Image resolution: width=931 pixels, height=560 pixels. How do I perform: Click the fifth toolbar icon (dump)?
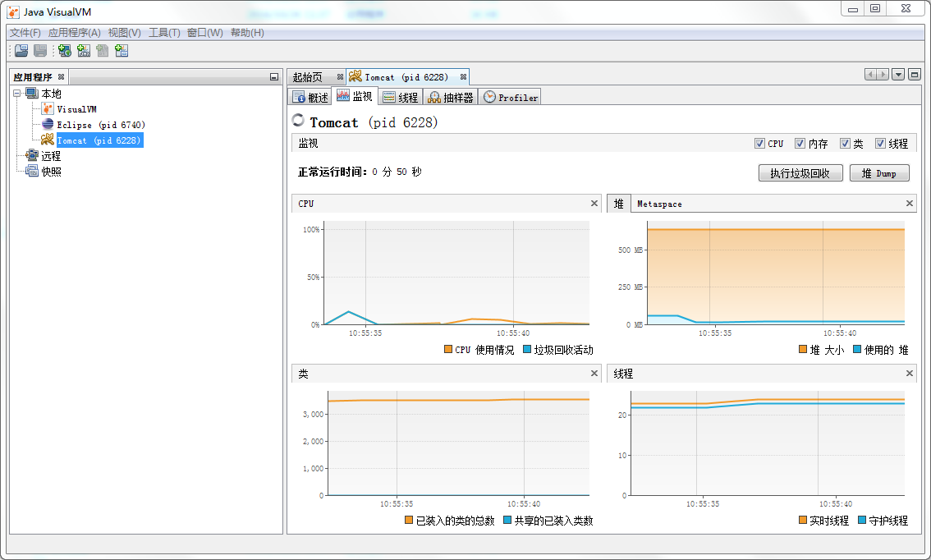pos(103,51)
